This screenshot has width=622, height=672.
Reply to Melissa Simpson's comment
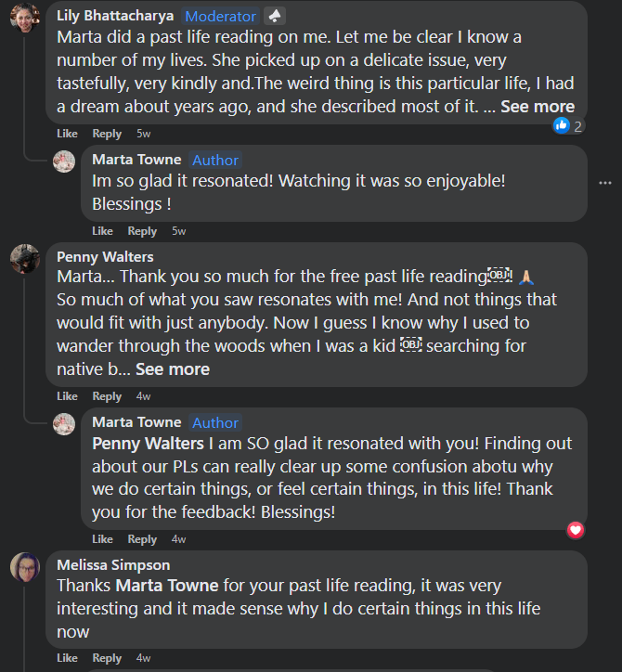107,658
